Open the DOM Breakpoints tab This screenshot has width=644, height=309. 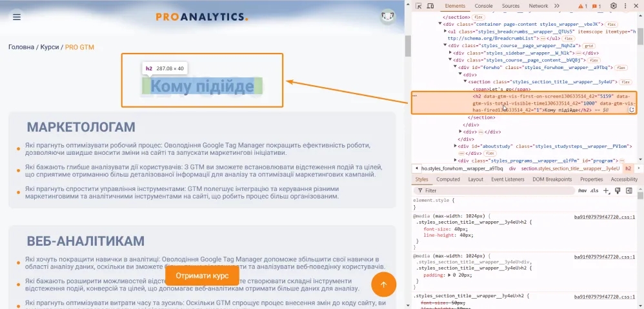552,179
